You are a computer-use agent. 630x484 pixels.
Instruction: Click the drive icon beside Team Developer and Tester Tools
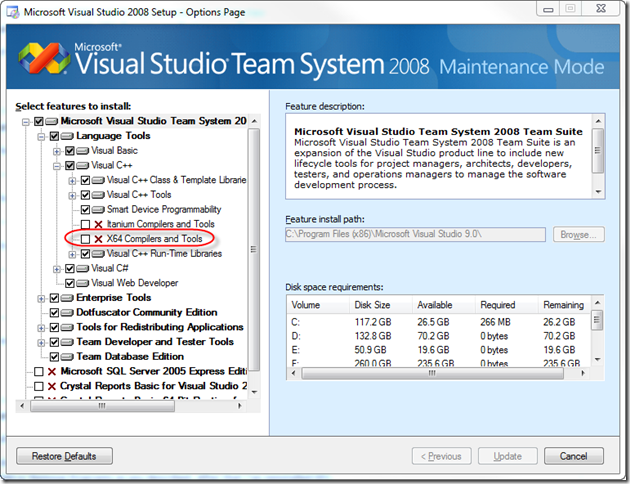67,342
